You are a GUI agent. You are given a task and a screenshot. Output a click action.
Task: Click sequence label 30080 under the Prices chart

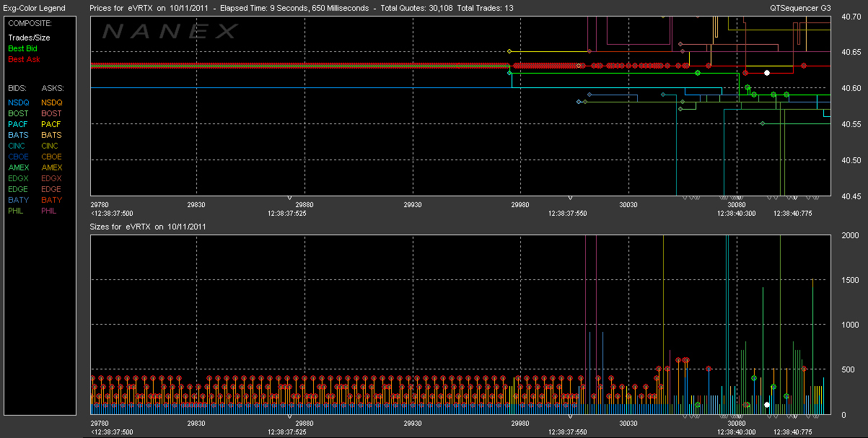736,205
